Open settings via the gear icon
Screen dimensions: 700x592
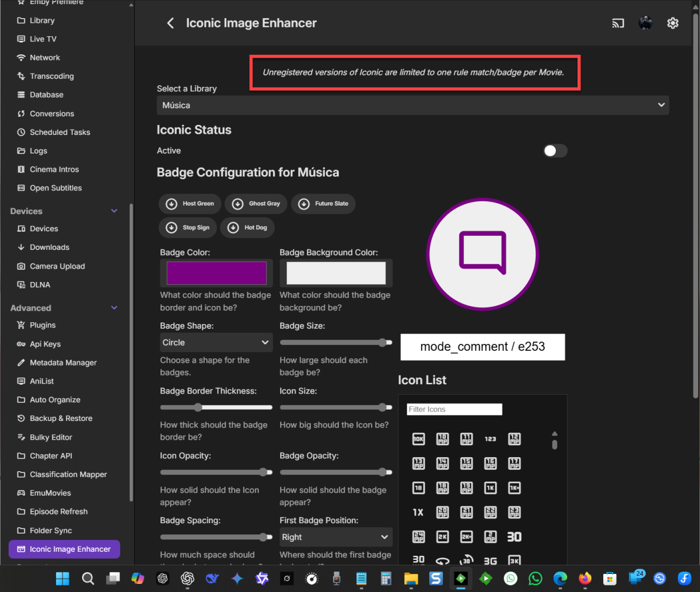(673, 23)
